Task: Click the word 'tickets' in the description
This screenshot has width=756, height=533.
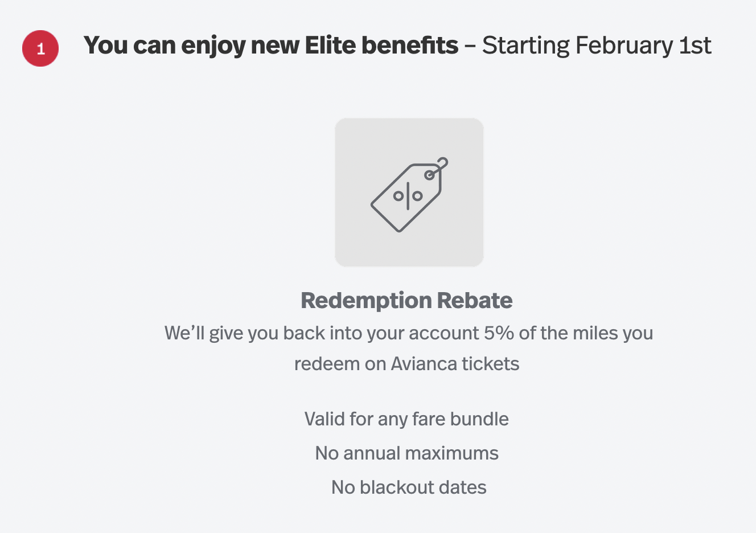Action: tap(491, 363)
